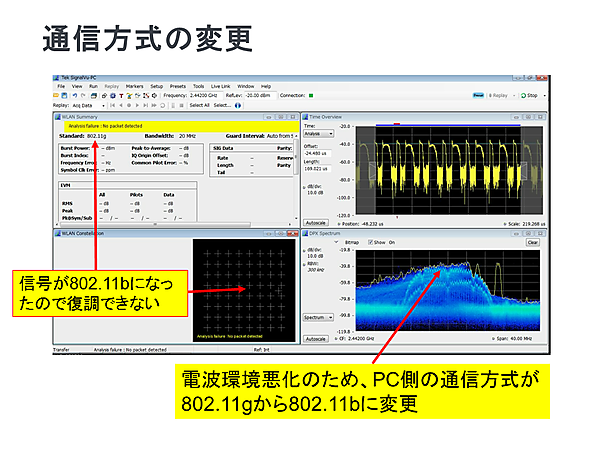The image size is (600, 450).
Task: Click Replay previous record button
Action: point(121,105)
